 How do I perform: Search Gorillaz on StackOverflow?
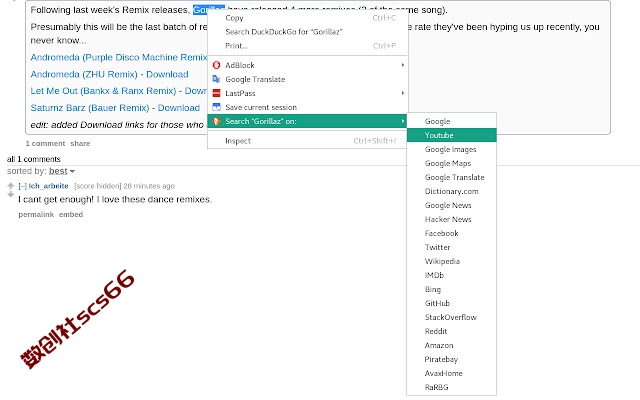point(452,318)
